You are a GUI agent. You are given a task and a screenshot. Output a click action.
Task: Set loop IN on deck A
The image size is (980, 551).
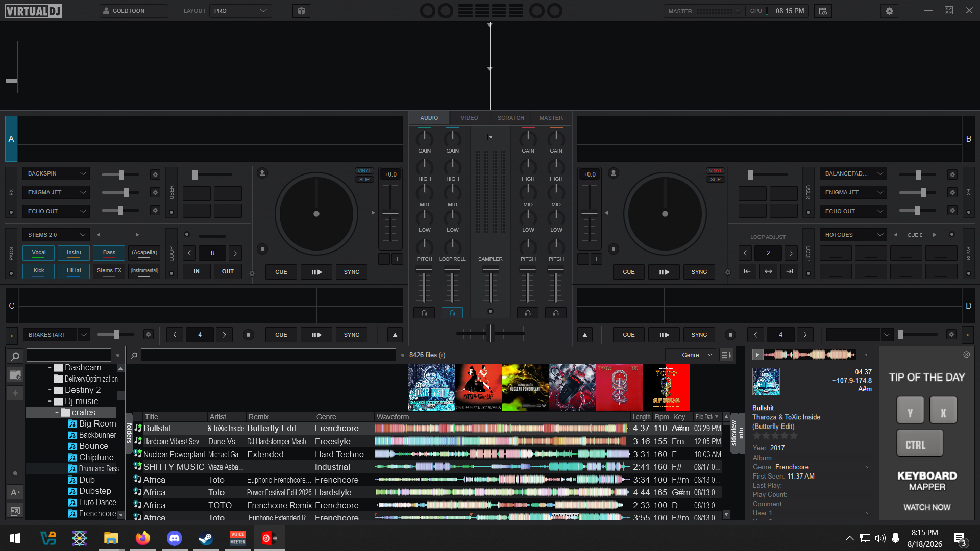click(197, 271)
